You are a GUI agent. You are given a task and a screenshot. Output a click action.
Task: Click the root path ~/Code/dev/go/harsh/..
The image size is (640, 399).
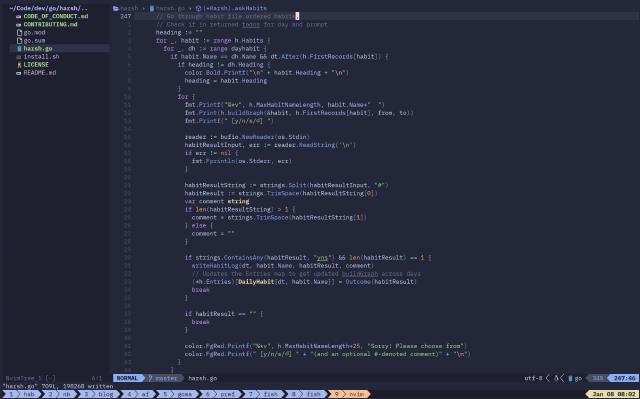click(x=48, y=8)
